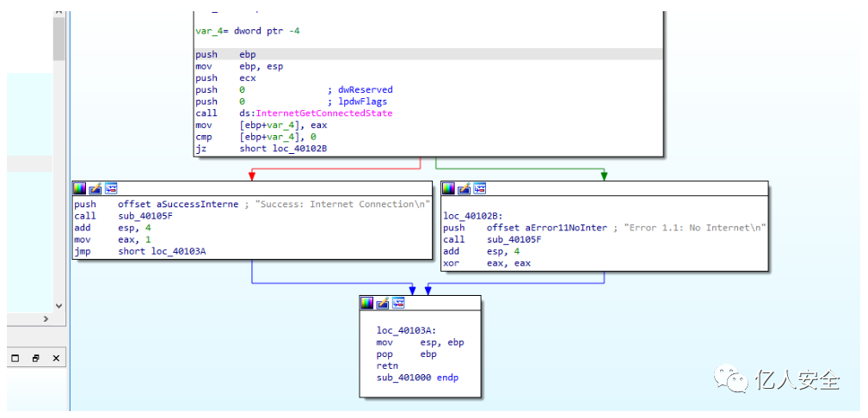Click the mov ebp, esp instruction in top node
The height and width of the screenshot is (418, 868).
239,66
